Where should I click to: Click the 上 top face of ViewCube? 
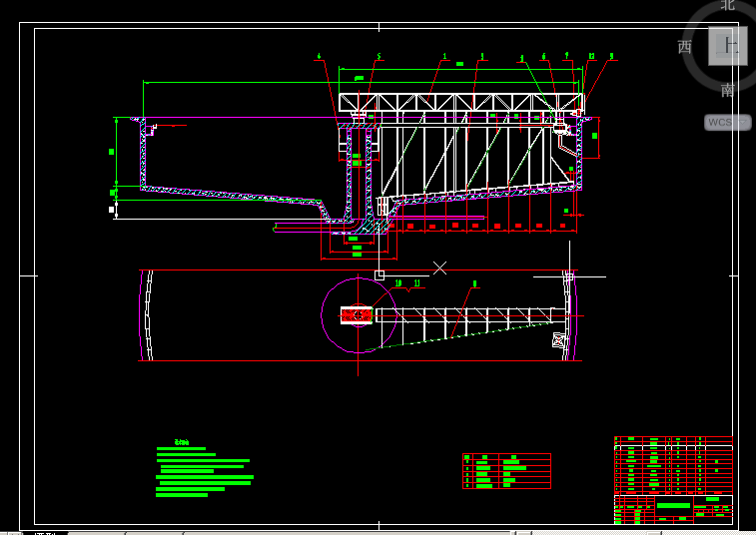[x=728, y=46]
